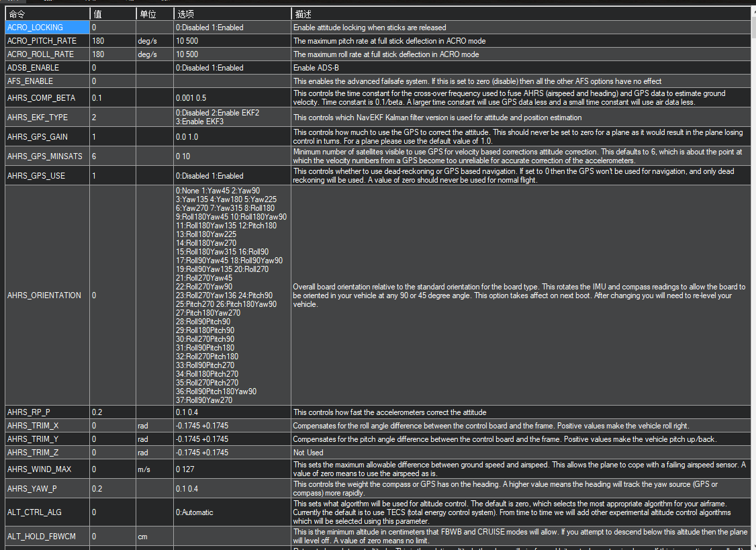Click the ADSB_ENABLE value cell
Viewport: 756px width, 550px height.
113,68
